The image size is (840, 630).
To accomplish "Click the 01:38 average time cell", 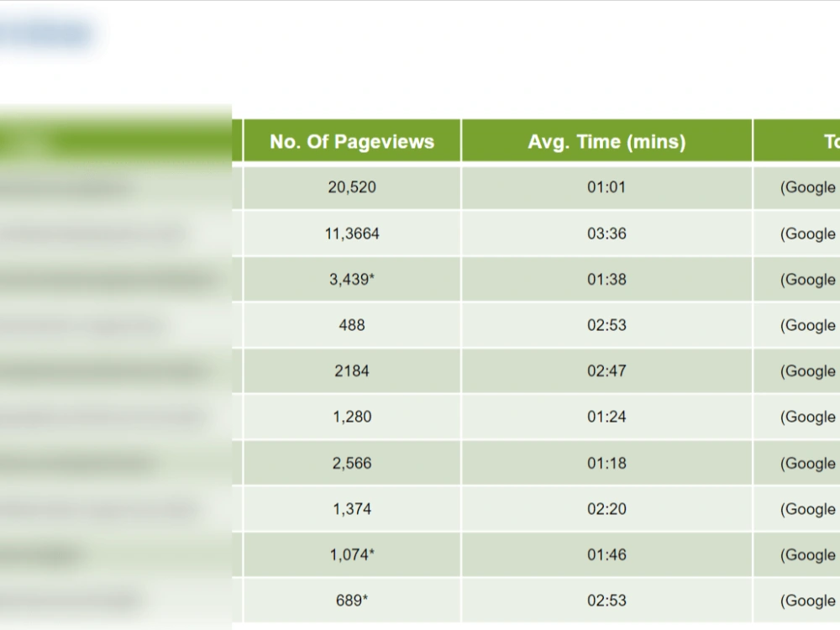I will click(606, 280).
